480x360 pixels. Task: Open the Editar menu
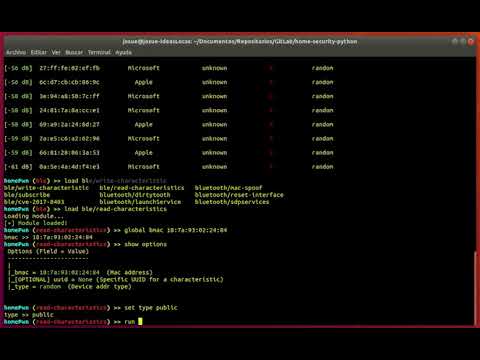(39, 52)
